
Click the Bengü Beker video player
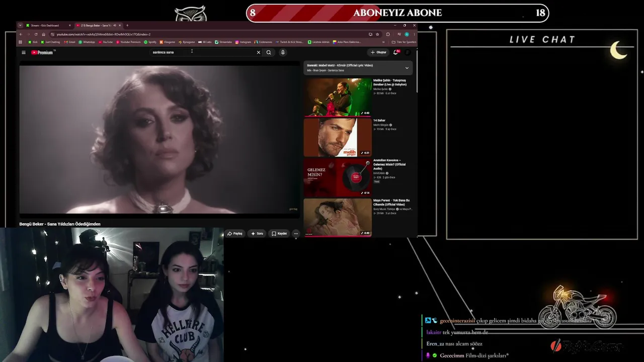(x=159, y=139)
